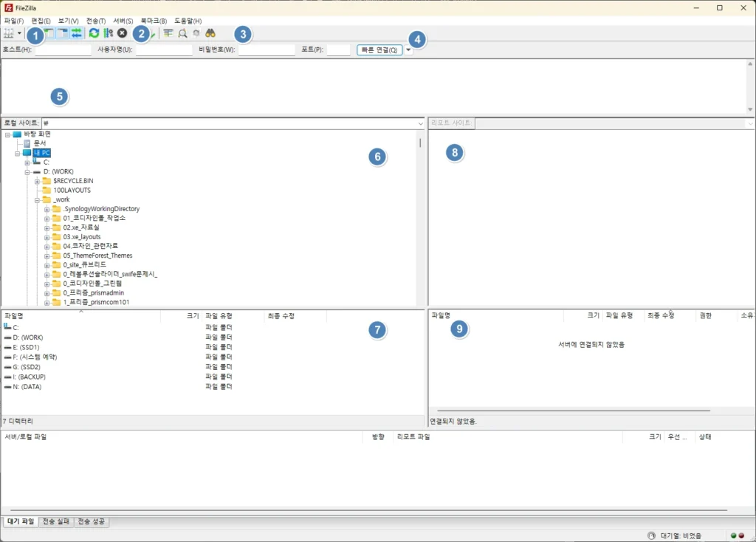Expand the 05_ThemeForest_Themes folder node
The height and width of the screenshot is (542, 756).
(x=47, y=256)
